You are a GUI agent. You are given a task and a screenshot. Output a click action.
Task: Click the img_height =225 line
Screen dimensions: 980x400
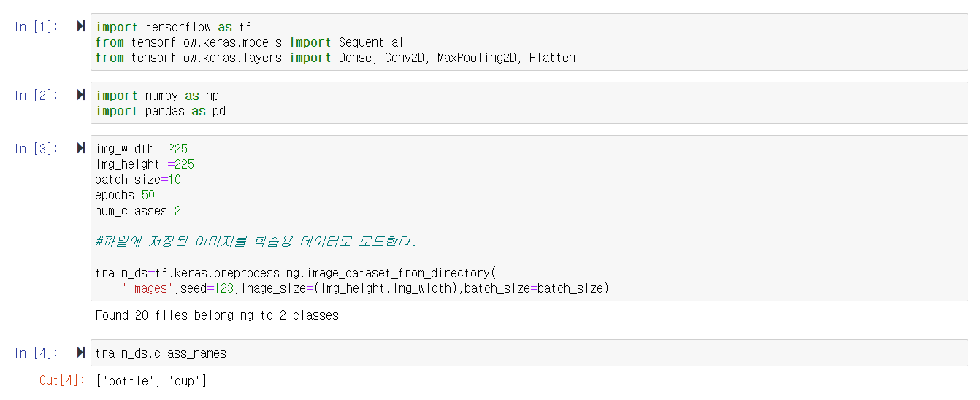(x=145, y=164)
